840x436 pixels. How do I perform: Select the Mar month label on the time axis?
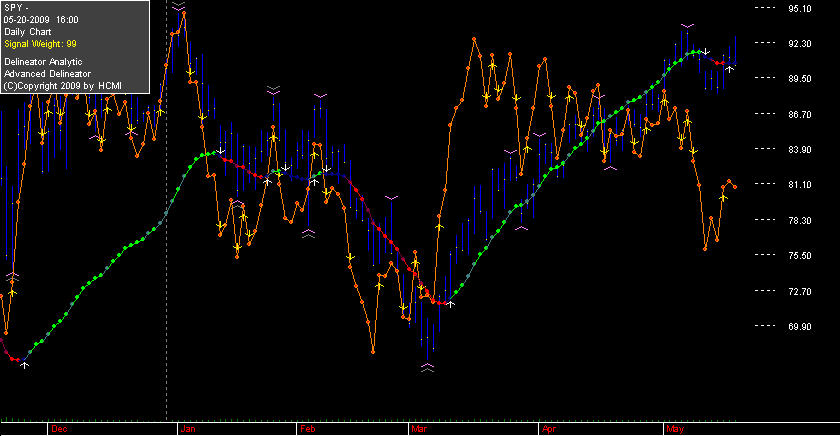pyautogui.click(x=419, y=429)
